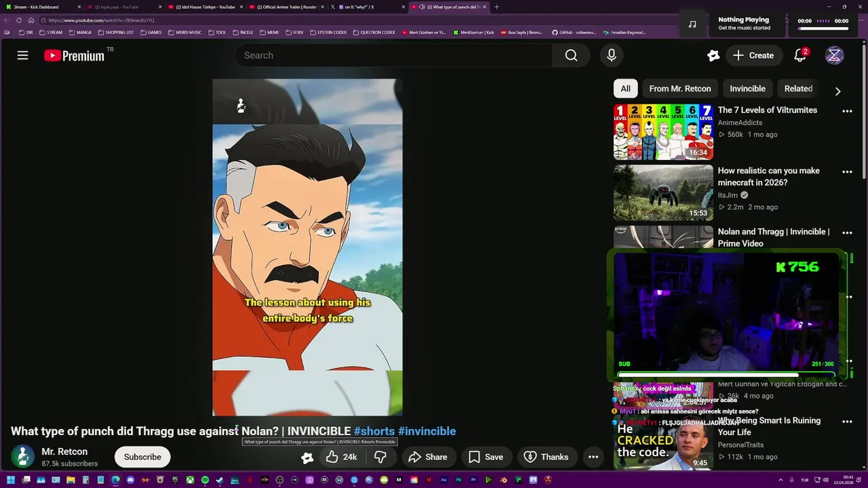Open options for The 7 Levels of Viltrumites
This screenshot has width=868, height=488.
click(x=847, y=111)
